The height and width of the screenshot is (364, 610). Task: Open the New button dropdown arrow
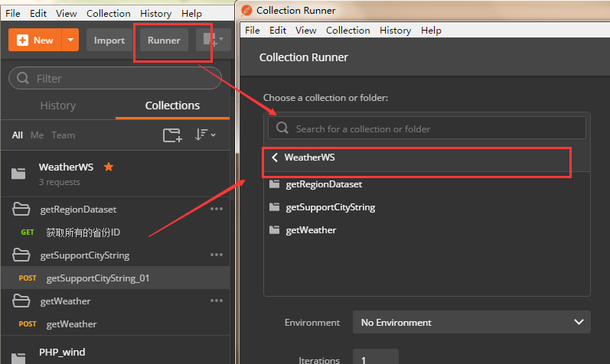tap(70, 40)
